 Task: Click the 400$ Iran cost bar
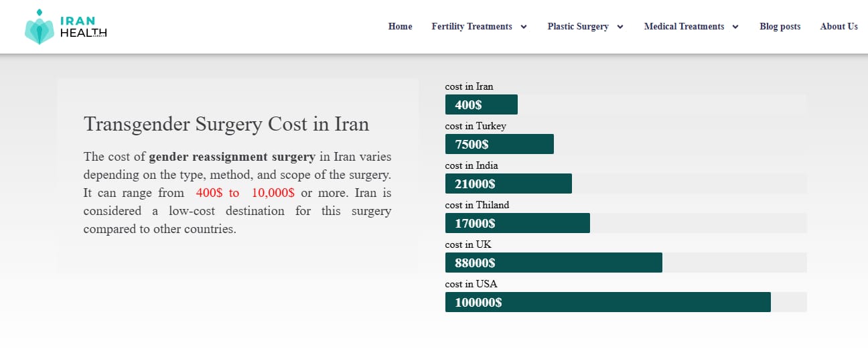point(481,104)
